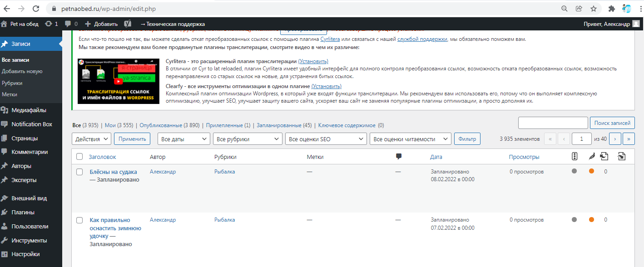Click the post search input field
The width and height of the screenshot is (644, 267).
[553, 123]
